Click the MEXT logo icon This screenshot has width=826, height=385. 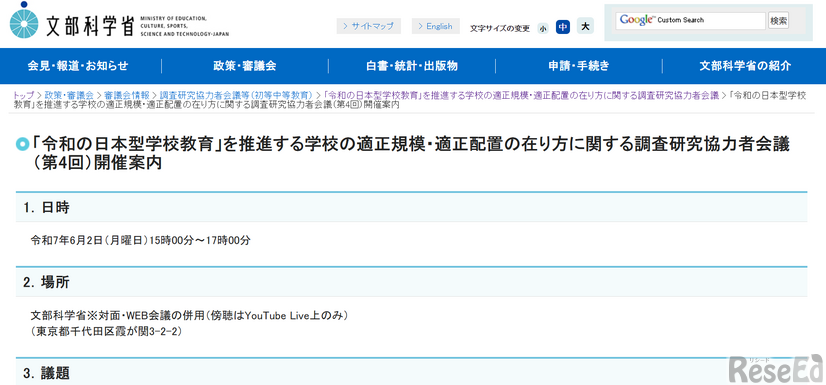click(24, 20)
